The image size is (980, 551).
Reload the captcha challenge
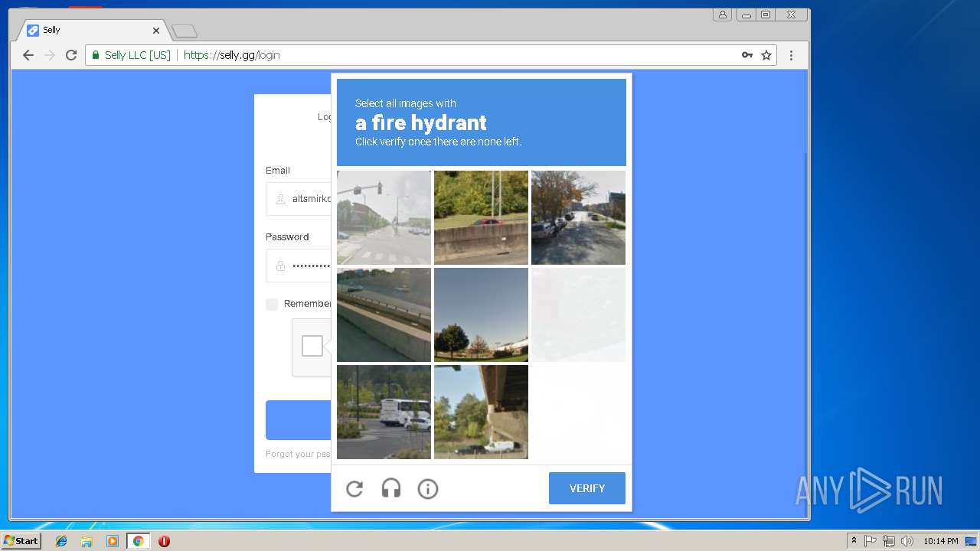[x=354, y=488]
